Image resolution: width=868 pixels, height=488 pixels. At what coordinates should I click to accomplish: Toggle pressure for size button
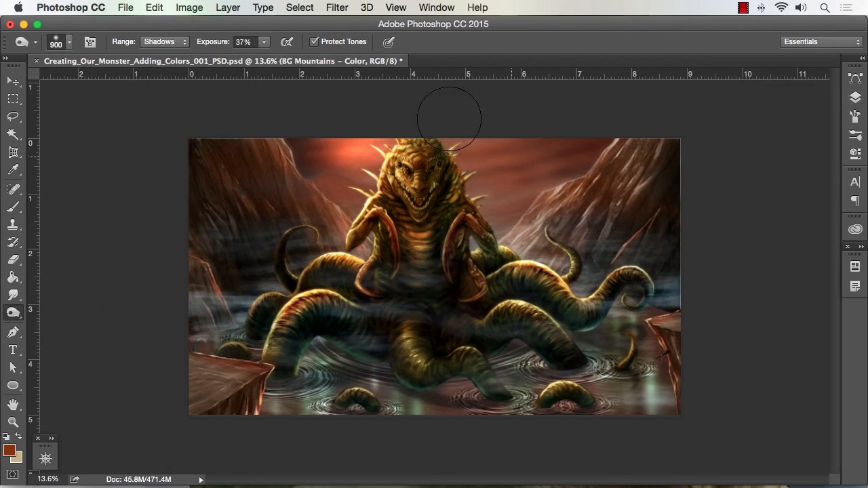tap(389, 42)
